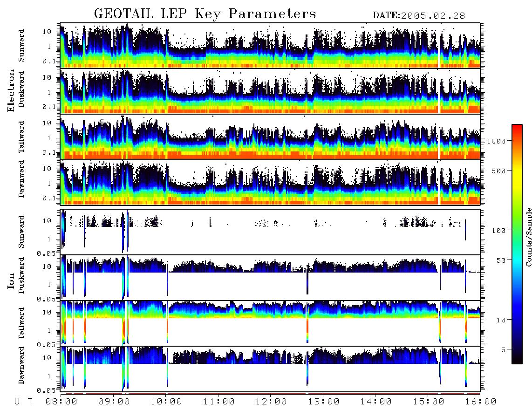
Task: Click the colorbar tick label 10
Action: pyautogui.click(x=501, y=320)
